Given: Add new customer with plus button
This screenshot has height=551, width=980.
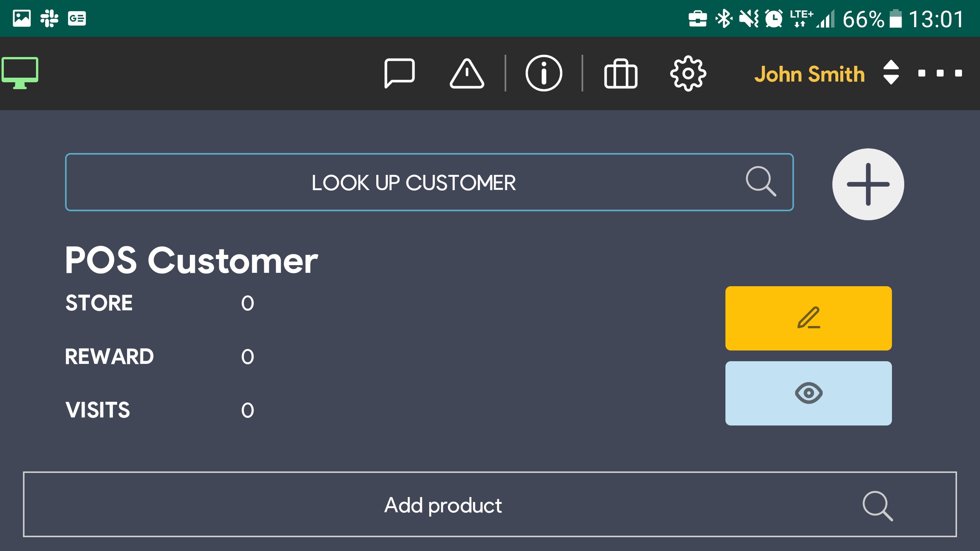Looking at the screenshot, I should click(868, 184).
